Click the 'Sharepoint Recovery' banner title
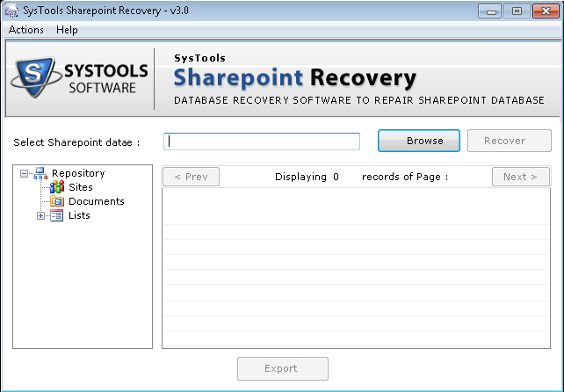 click(295, 78)
